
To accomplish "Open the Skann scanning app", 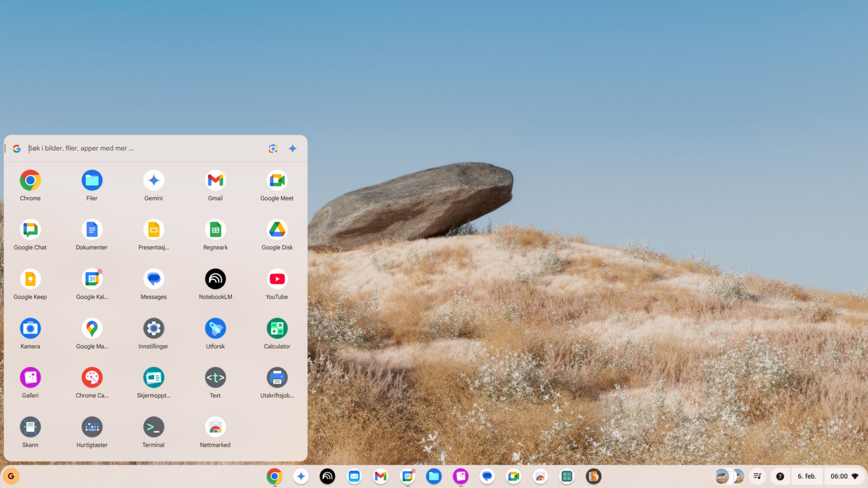I will [30, 427].
